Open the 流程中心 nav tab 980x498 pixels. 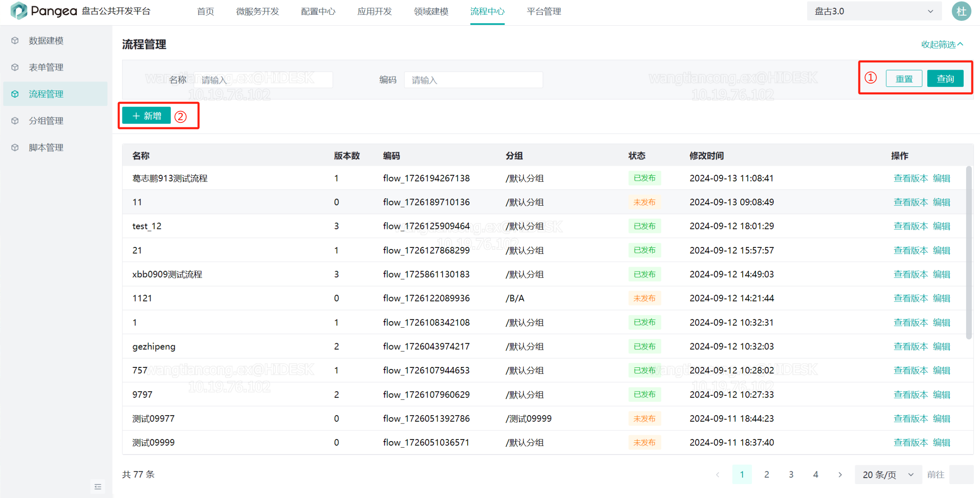pos(487,11)
